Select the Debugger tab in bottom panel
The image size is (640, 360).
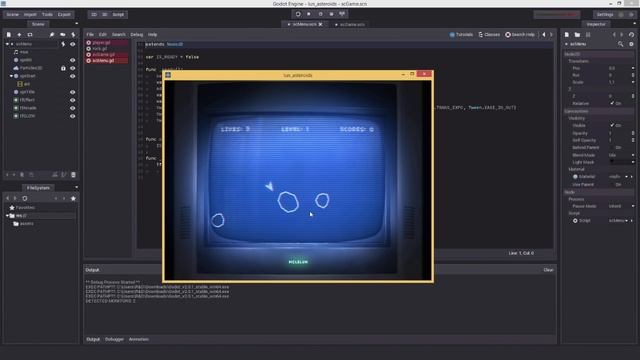tap(114, 339)
